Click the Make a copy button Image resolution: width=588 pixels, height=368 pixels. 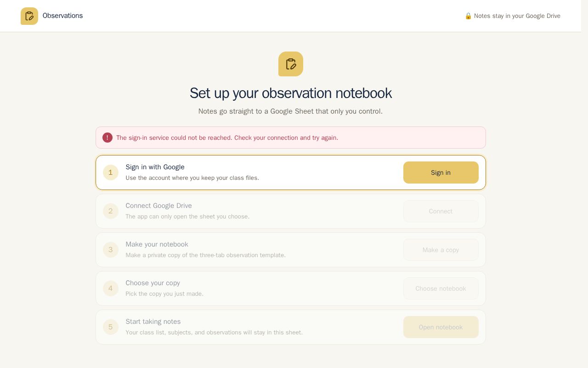[x=441, y=250]
